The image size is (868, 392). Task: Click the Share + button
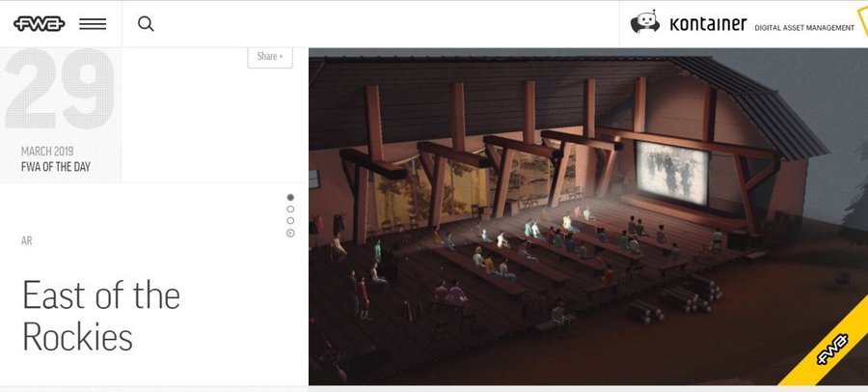click(x=270, y=56)
